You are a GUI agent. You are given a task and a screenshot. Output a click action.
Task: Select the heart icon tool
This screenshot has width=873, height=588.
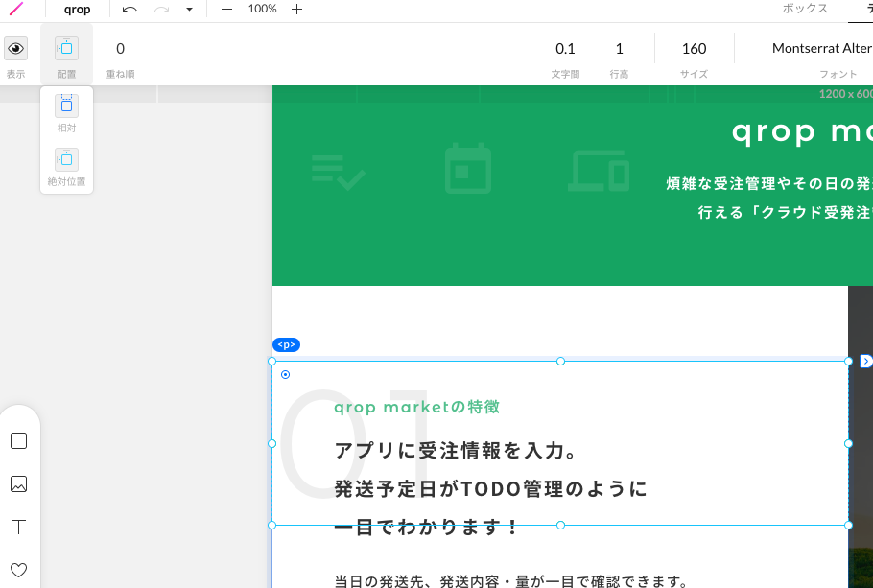[19, 570]
